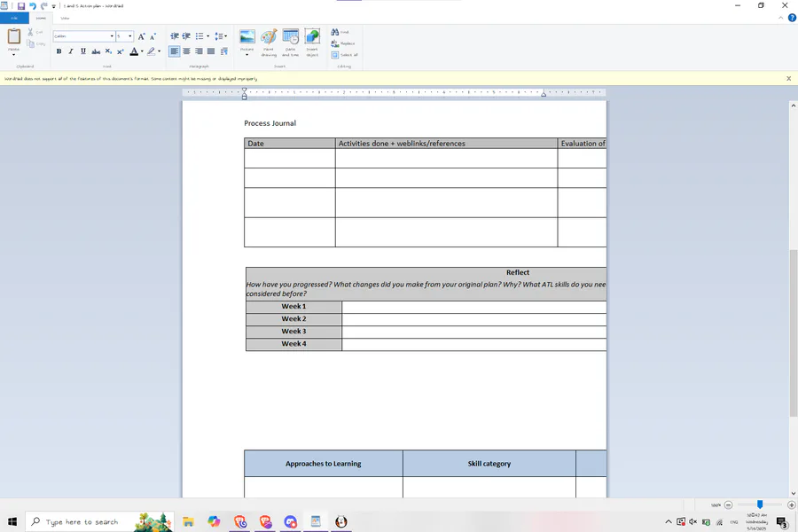
Task: Toggle strikethrough formatting
Action: [96, 51]
